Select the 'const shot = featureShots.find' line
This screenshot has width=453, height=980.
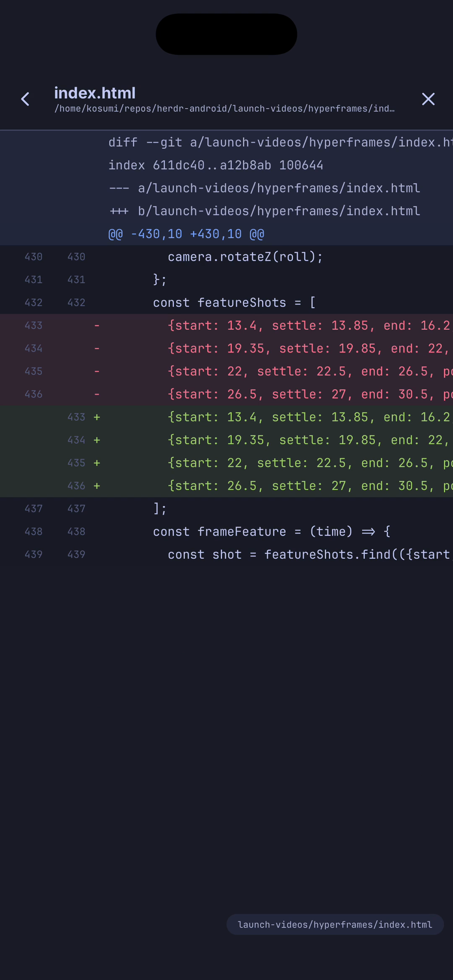(x=226, y=554)
